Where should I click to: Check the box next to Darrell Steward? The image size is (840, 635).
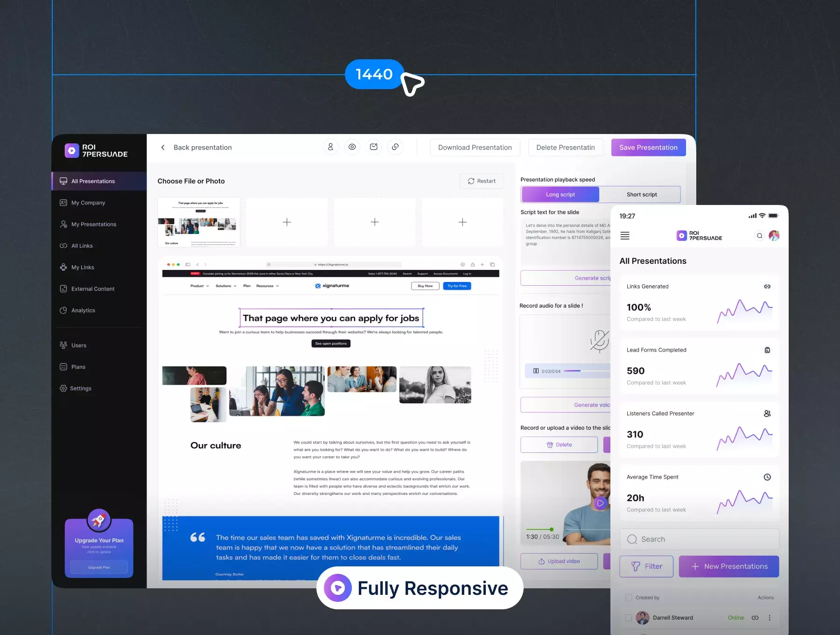pyautogui.click(x=628, y=618)
